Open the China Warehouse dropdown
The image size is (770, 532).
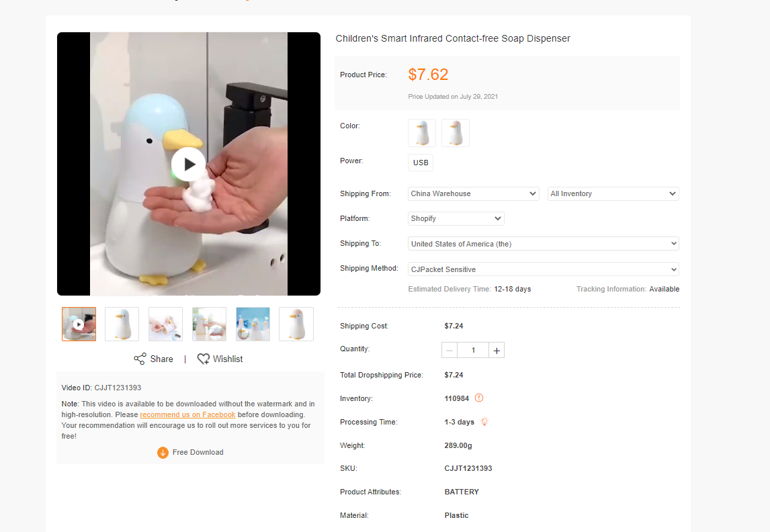tap(474, 194)
